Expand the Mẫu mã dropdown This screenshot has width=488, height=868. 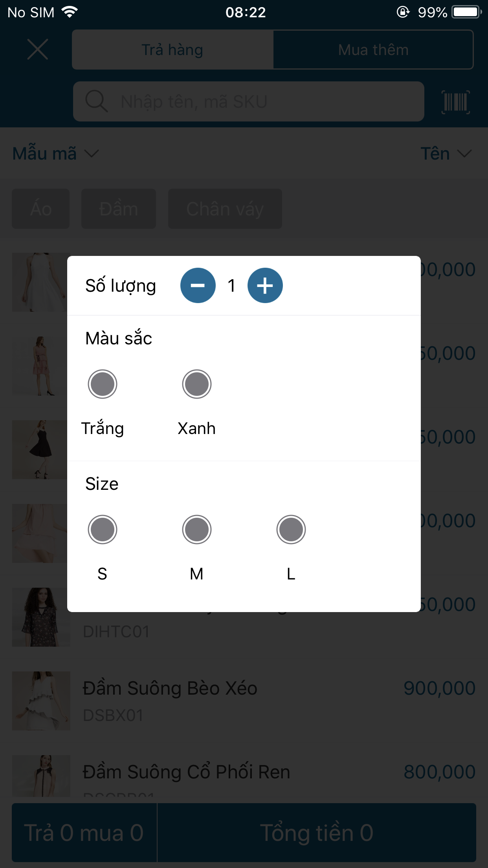pyautogui.click(x=55, y=153)
